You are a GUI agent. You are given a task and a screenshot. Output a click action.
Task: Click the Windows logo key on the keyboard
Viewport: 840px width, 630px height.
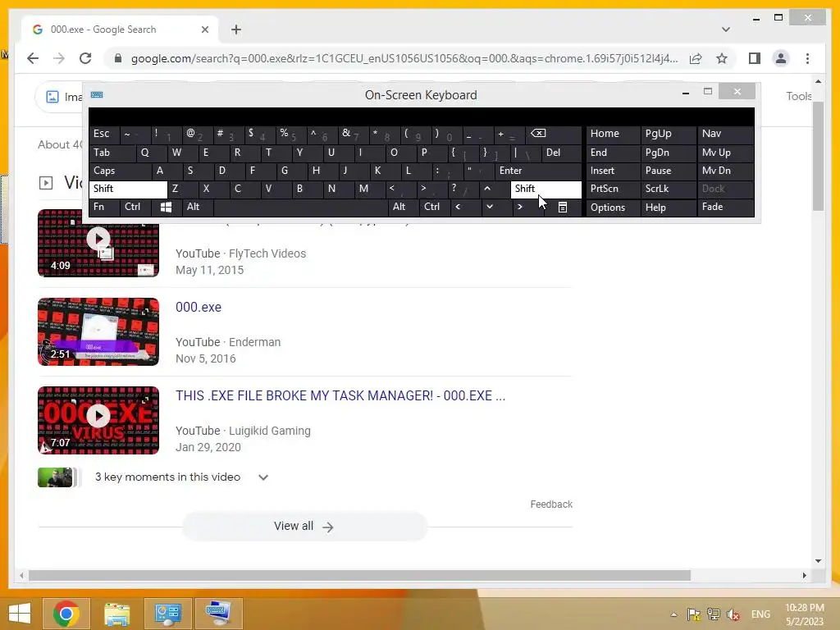coord(166,207)
